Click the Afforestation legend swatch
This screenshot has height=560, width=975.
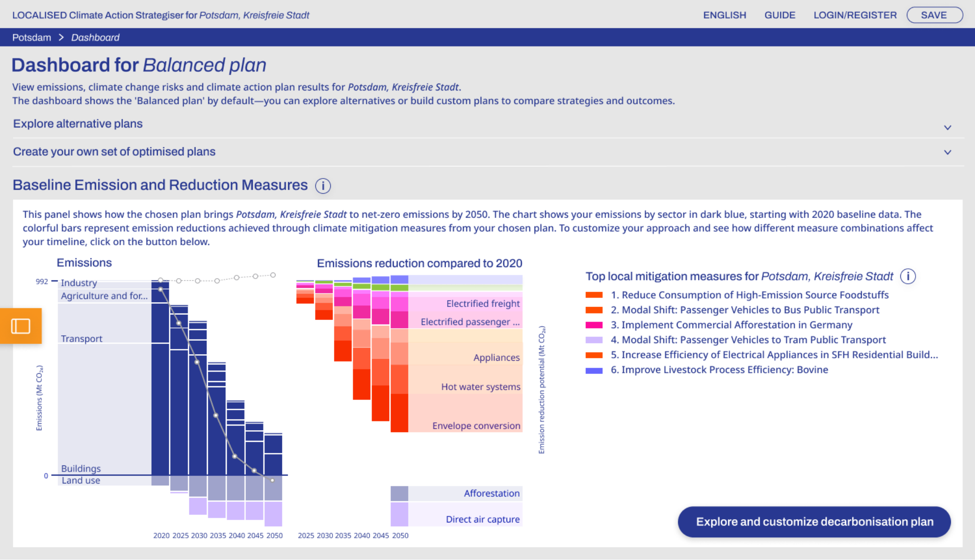[x=399, y=493]
